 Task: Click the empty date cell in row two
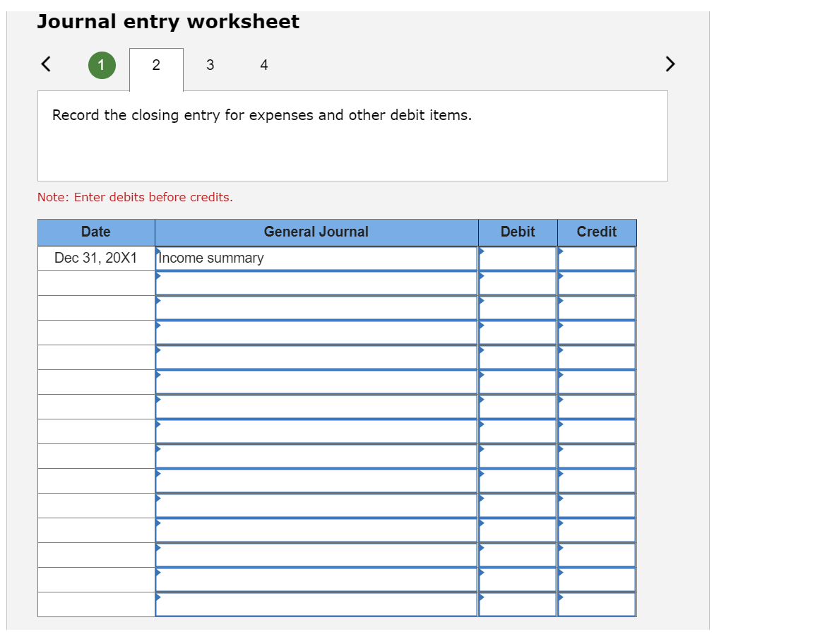click(x=96, y=282)
